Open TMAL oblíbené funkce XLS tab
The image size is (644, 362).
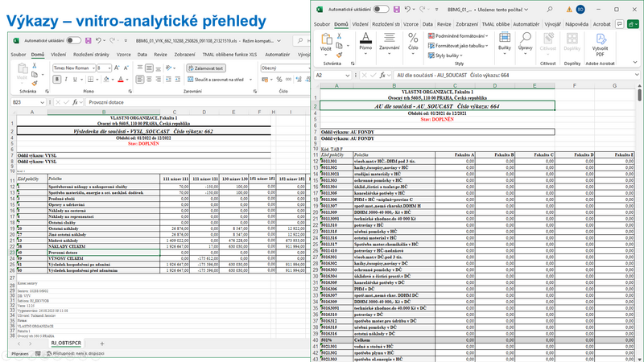tap(229, 54)
